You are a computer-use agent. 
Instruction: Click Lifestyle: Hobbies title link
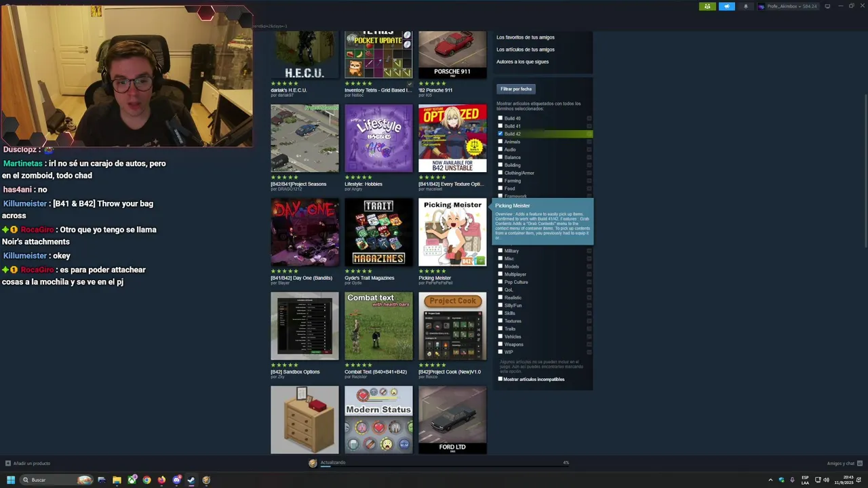363,184
